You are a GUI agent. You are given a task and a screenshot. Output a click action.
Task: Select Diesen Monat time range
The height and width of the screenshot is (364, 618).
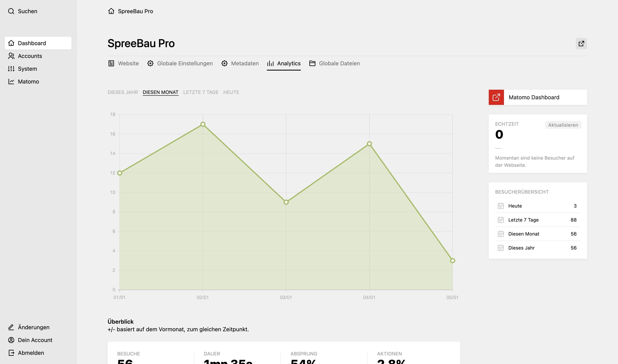(160, 92)
